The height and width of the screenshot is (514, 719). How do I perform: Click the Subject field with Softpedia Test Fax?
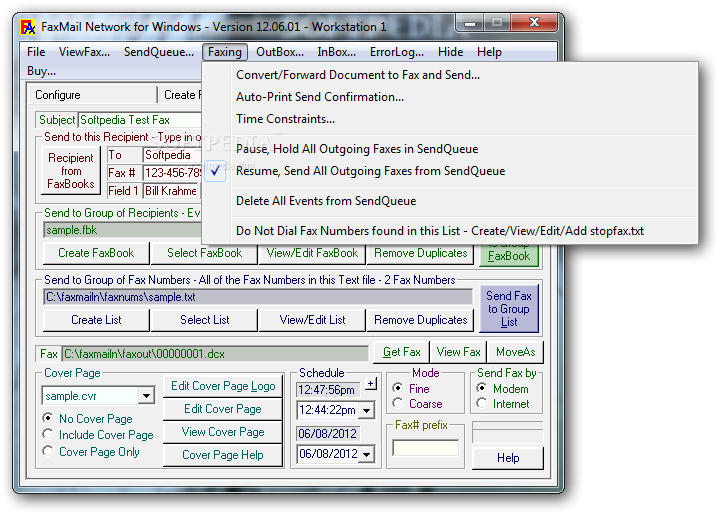(140, 120)
